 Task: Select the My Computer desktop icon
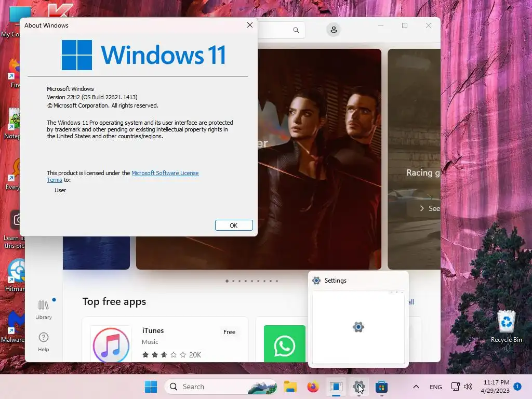[11, 22]
